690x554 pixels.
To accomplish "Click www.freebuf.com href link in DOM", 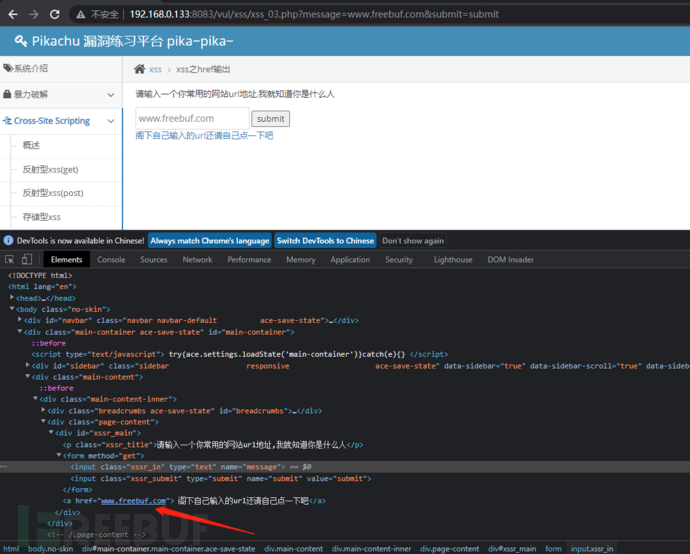I will click(x=133, y=501).
